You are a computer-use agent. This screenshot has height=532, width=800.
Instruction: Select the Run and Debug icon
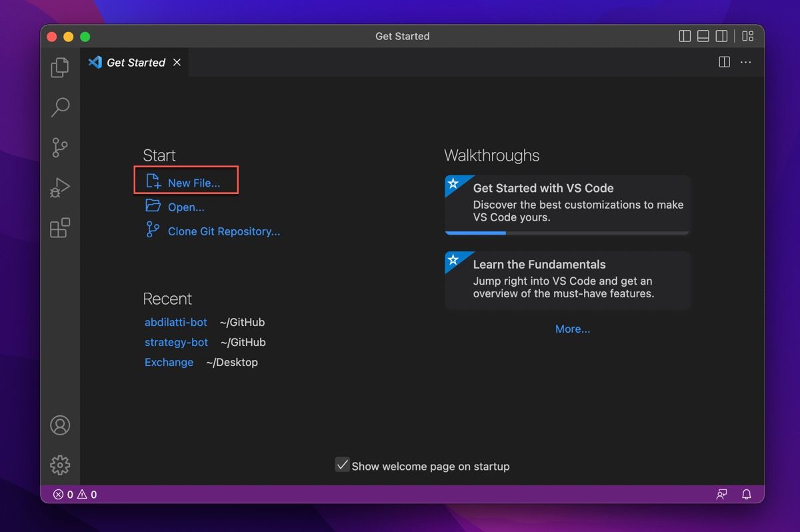pyautogui.click(x=60, y=187)
